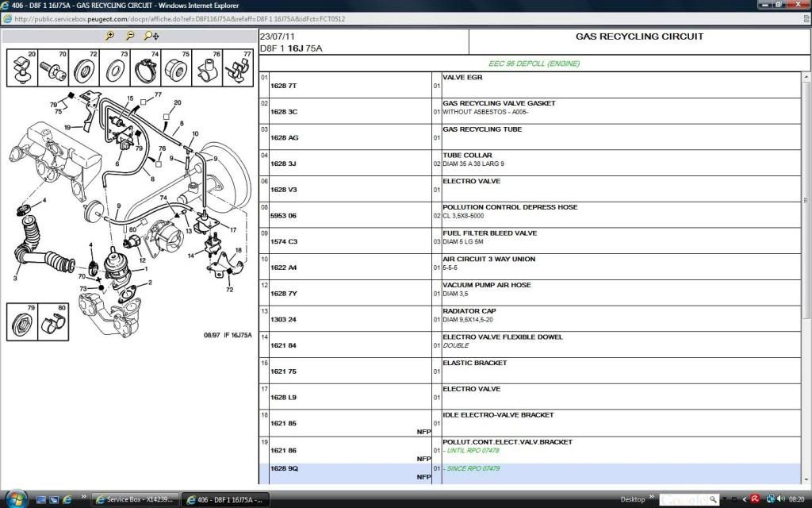This screenshot has height=508, width=812.
Task: Click part number 1628 3C
Action: 284,112
